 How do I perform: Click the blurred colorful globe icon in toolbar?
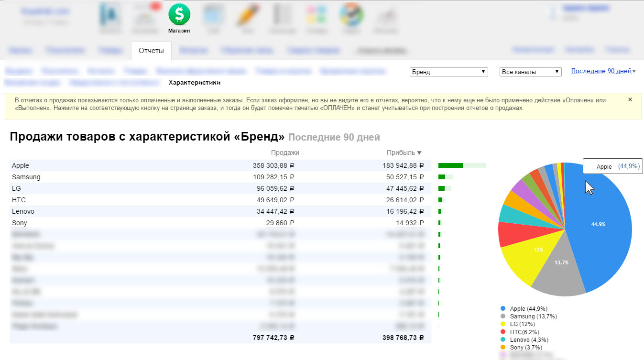[351, 15]
